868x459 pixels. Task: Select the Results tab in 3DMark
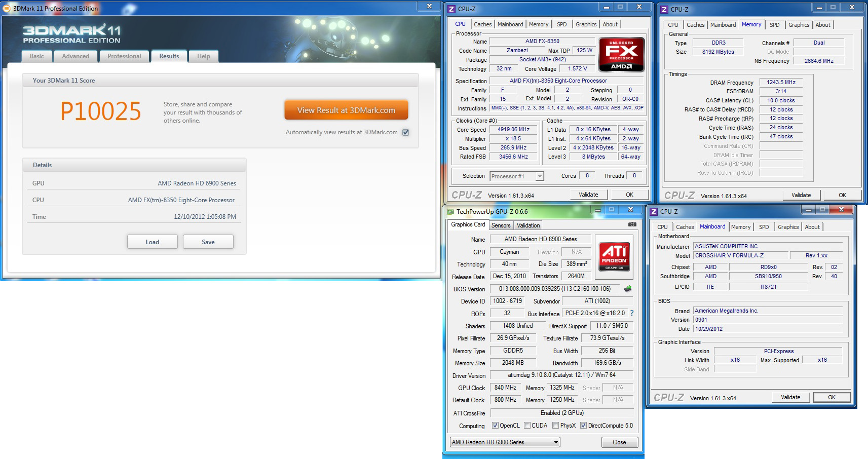[169, 56]
